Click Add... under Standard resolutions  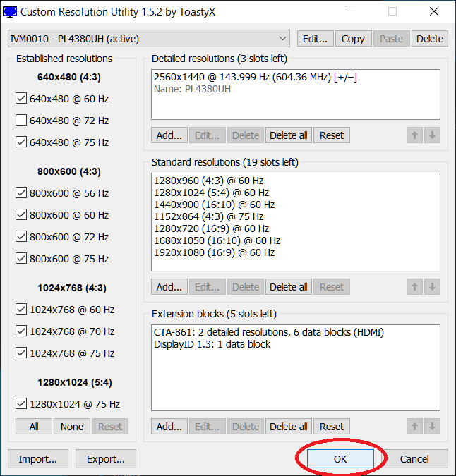(169, 287)
